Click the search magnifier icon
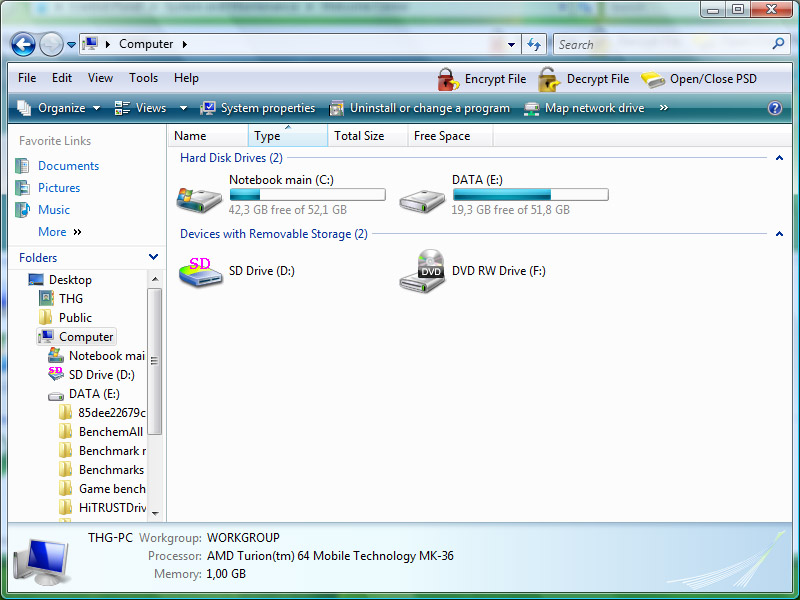The image size is (800, 600). click(778, 44)
